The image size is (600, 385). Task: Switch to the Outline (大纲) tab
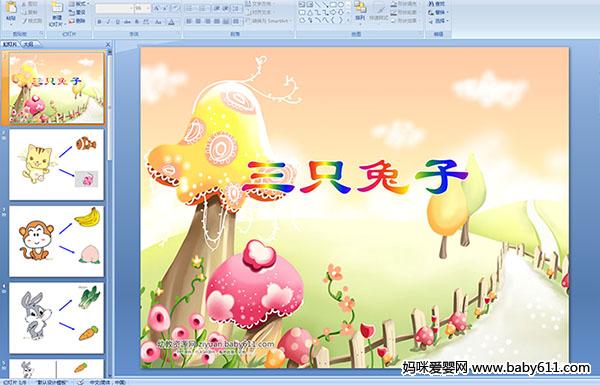[x=28, y=44]
